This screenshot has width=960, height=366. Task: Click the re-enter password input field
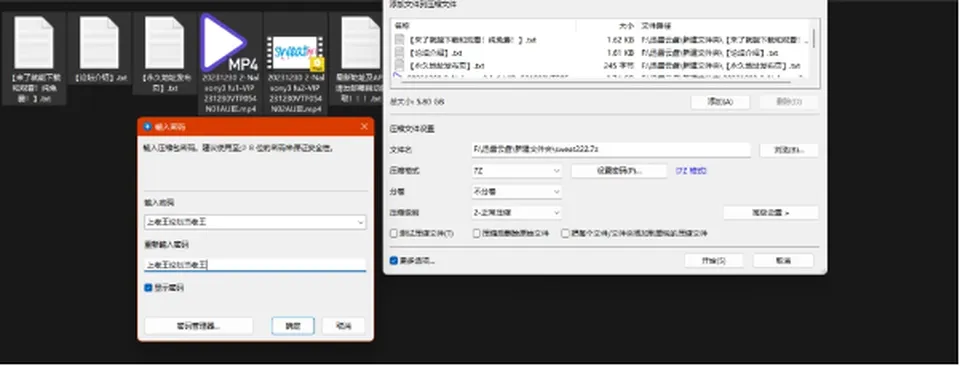click(255, 265)
